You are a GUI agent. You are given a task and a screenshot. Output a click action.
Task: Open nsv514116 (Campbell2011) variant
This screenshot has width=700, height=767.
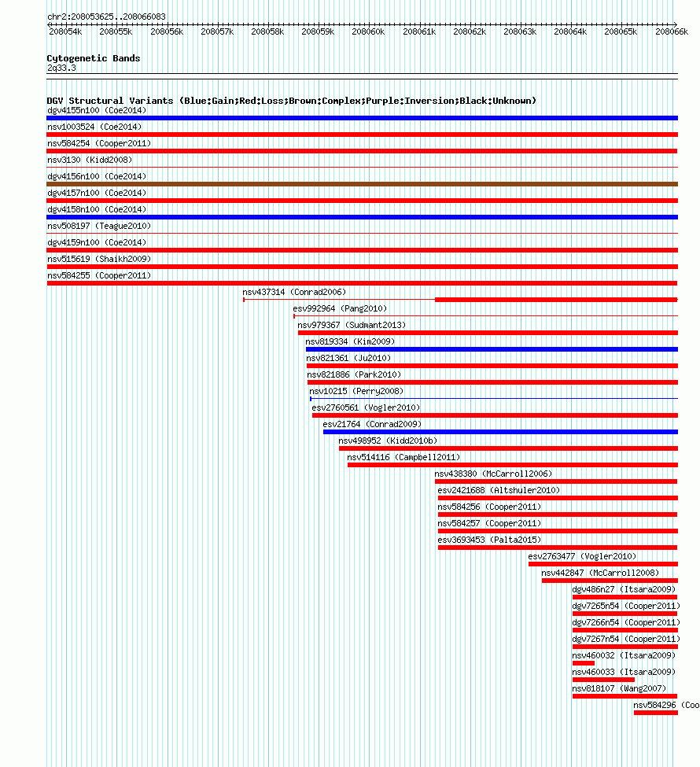tap(404, 457)
